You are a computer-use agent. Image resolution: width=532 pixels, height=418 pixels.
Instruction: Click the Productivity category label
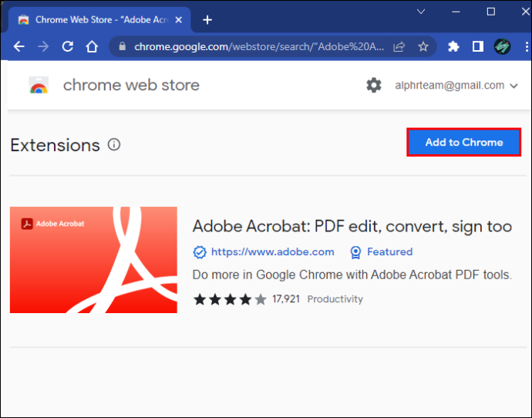point(335,299)
